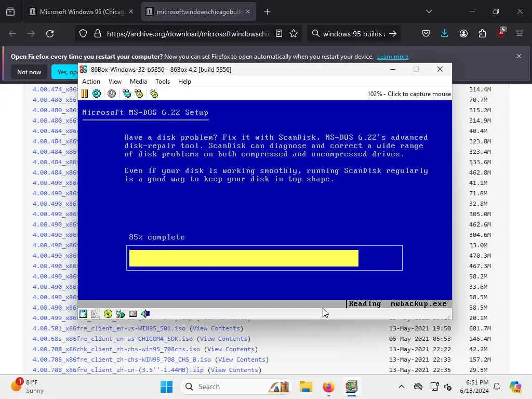Image resolution: width=532 pixels, height=399 pixels.
Task: Open WIN95_708_CHS_B.iso link
Action: (x=122, y=360)
